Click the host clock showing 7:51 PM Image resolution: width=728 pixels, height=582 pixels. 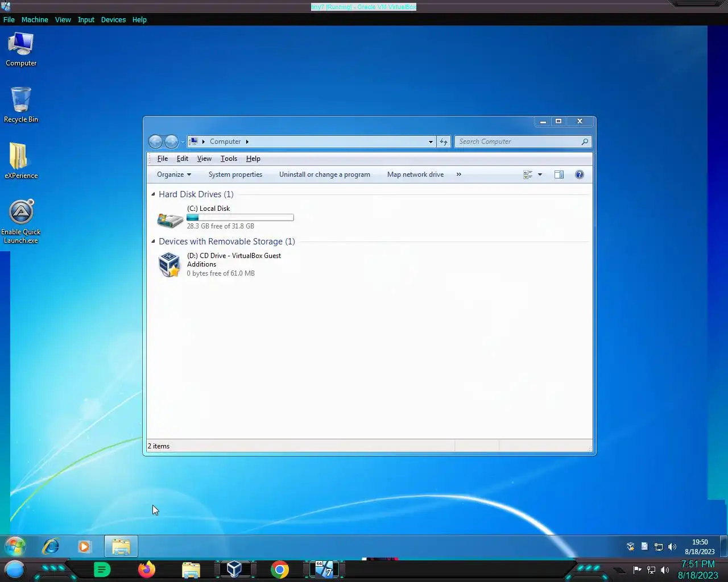tap(698, 569)
